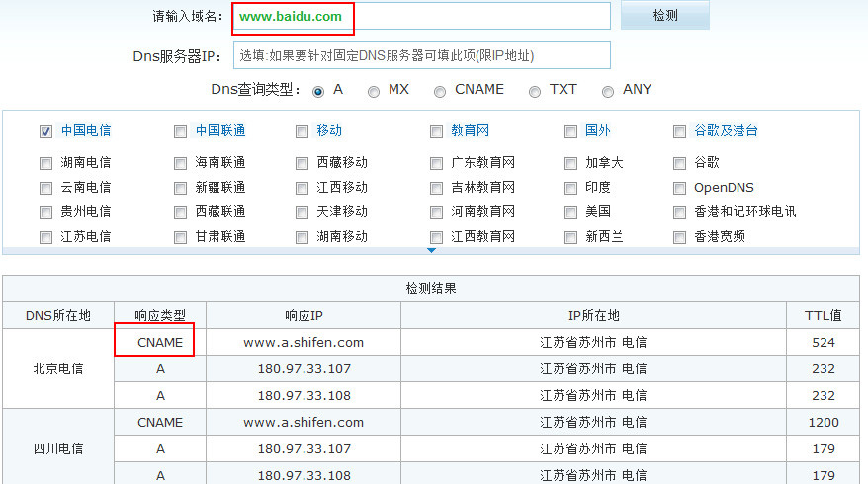Open the 中国电信 group link
Screen dimensions: 868x484
click(x=86, y=131)
